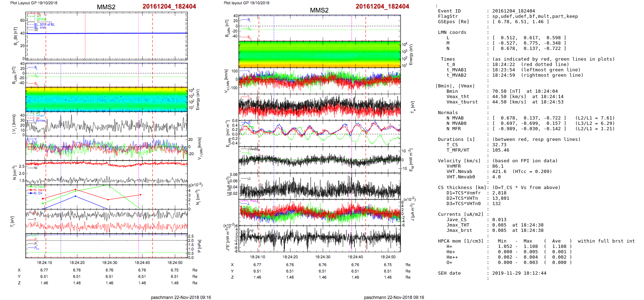Image resolution: width=644 pixels, height=300 pixels.
Task: Click the E_LMN electric field plot panel
Action: pos(320,133)
